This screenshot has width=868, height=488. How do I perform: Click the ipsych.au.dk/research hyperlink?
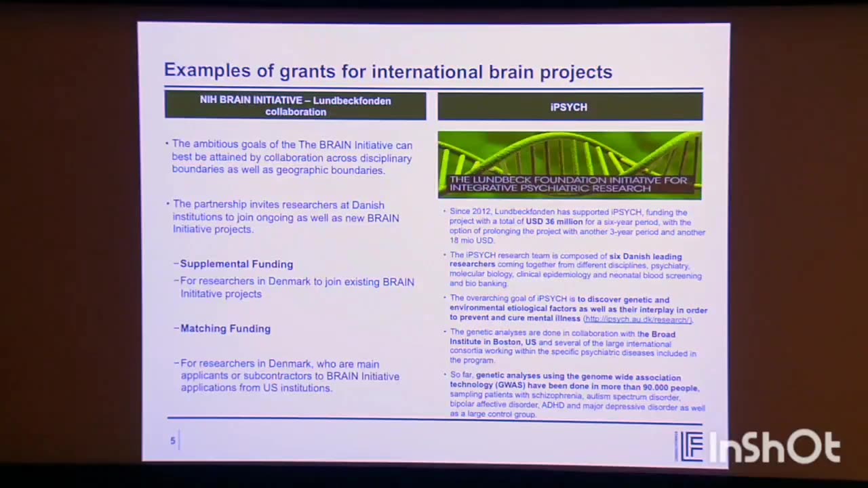(x=637, y=319)
